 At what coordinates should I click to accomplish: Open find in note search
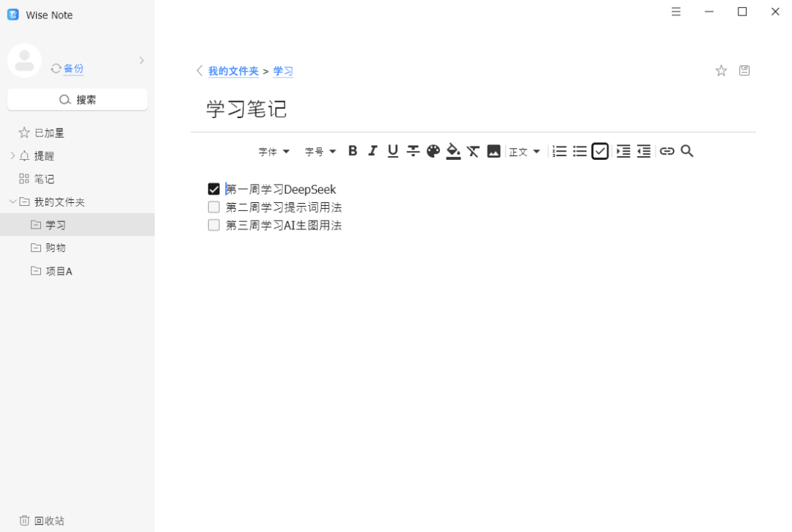(x=687, y=151)
